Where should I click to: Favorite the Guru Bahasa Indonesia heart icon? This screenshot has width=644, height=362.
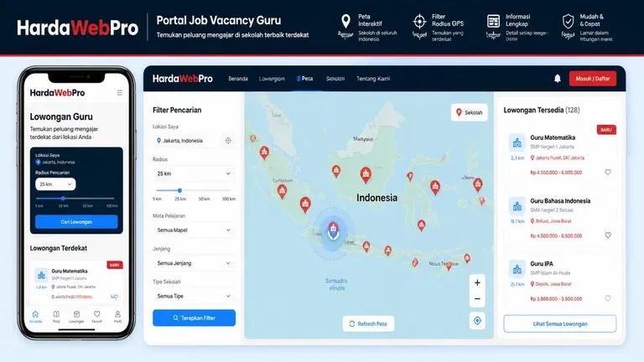tap(608, 235)
